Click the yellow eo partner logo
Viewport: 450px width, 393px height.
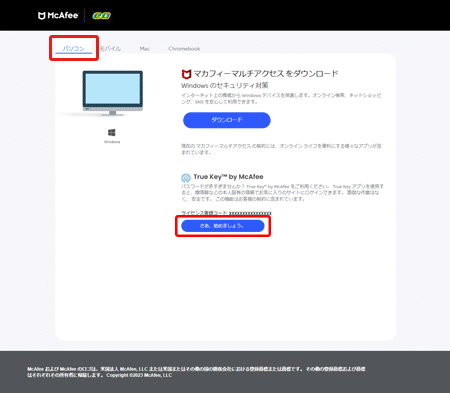102,16
